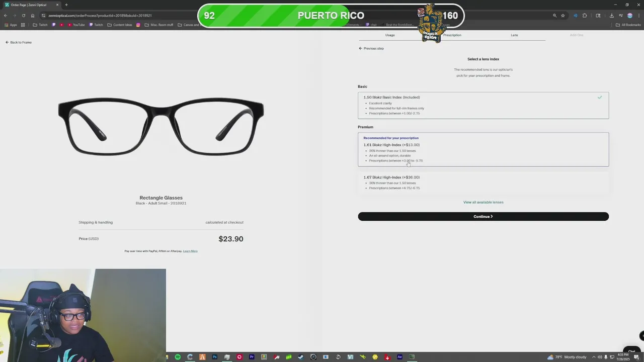This screenshot has height=362, width=644.
Task: View site information icon in address bar
Action: [x=44, y=16]
